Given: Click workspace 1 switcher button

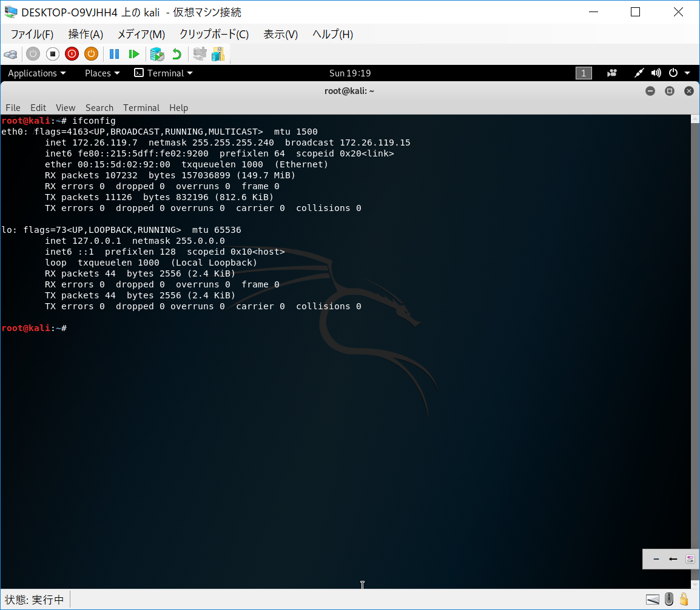Looking at the screenshot, I should tap(583, 73).
